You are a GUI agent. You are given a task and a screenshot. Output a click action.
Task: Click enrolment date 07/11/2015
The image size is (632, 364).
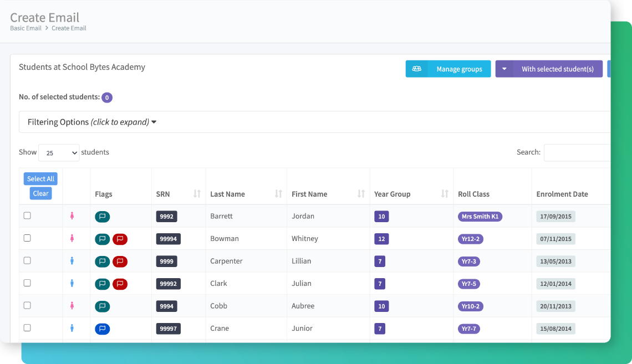[556, 239]
